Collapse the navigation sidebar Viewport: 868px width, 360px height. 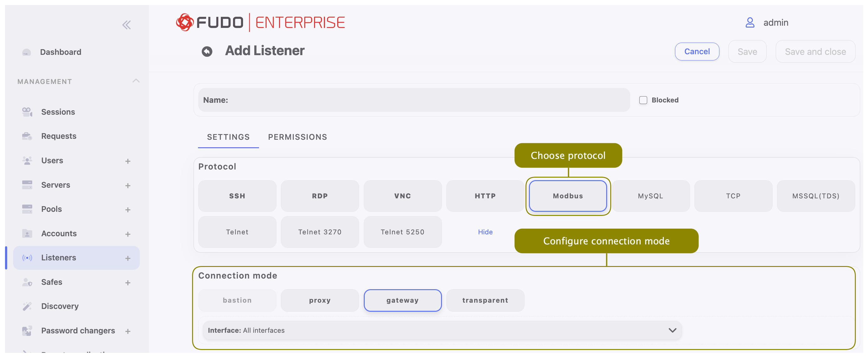(127, 24)
